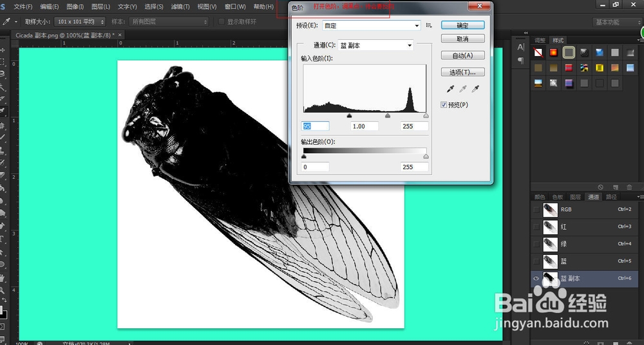Open the Channels panel flyout menu

click(x=639, y=197)
